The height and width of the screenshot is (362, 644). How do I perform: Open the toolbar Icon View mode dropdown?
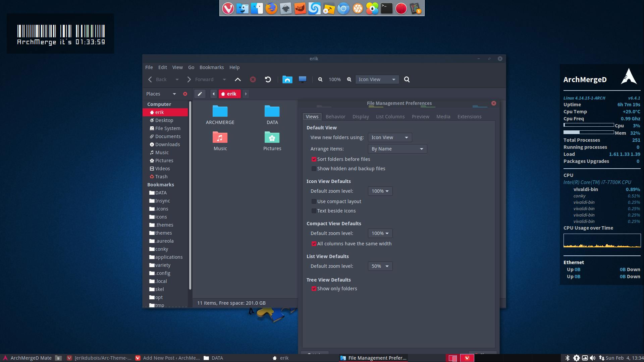coord(377,79)
